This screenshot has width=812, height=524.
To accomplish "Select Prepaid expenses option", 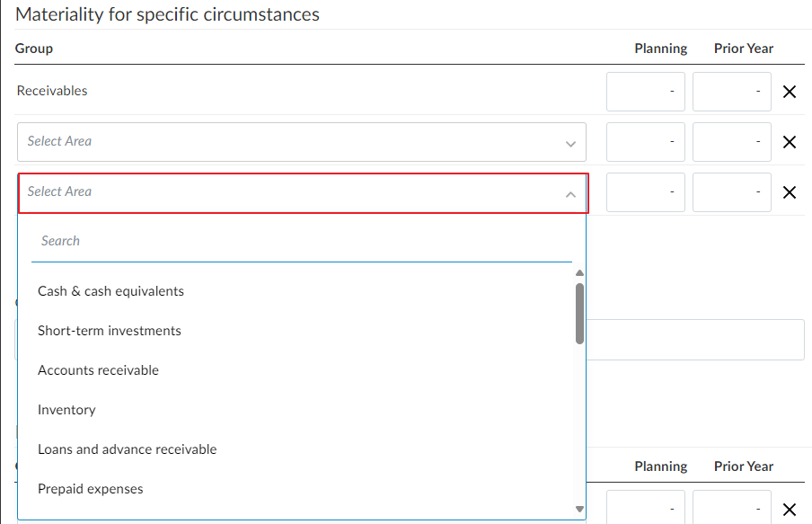I will (x=90, y=489).
